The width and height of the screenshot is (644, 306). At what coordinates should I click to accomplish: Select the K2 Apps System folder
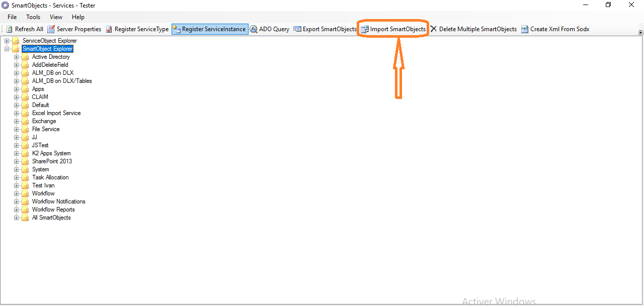point(51,153)
